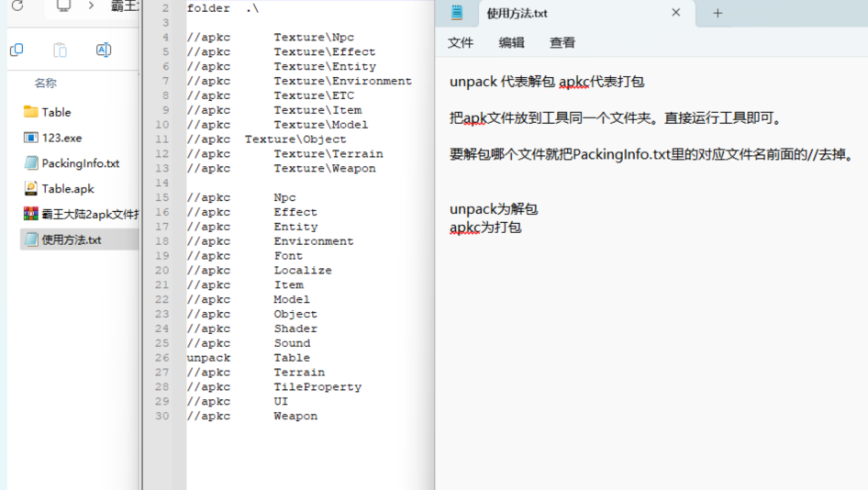868x490 pixels.
Task: Click the copy icon in Explorer toolbar
Action: click(17, 50)
